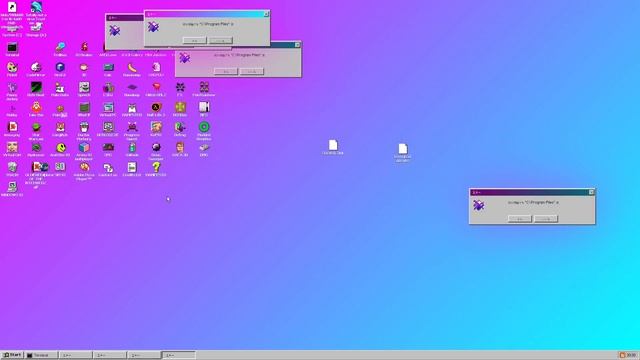Open the WINDOWS 93 computer icon
Viewport: 640px width, 360px height.
pyautogui.click(x=12, y=187)
